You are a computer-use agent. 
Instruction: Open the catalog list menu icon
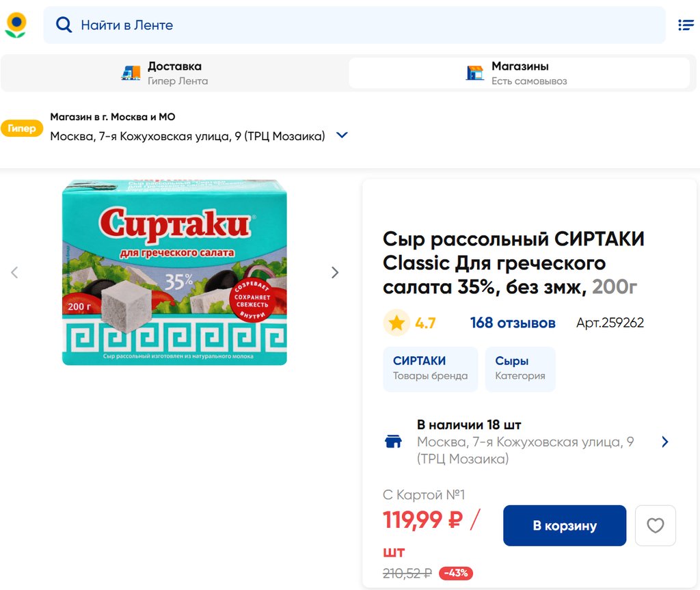click(686, 25)
